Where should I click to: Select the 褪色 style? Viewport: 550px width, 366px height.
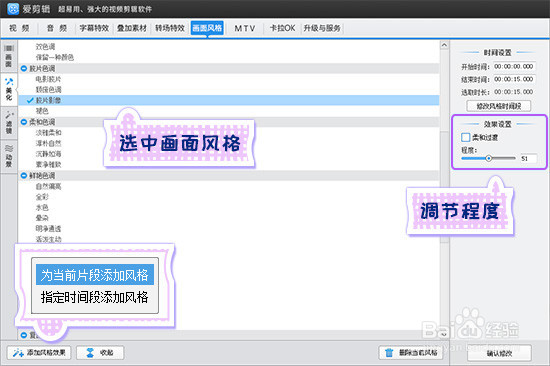(42, 111)
